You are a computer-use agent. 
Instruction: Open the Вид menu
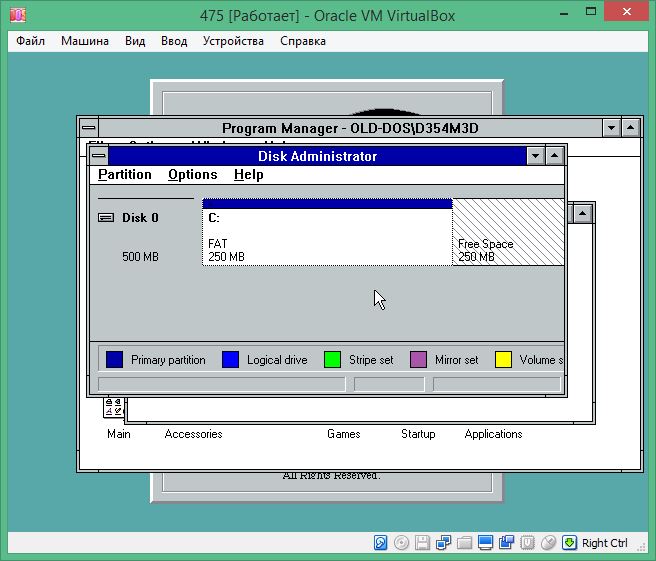point(135,41)
